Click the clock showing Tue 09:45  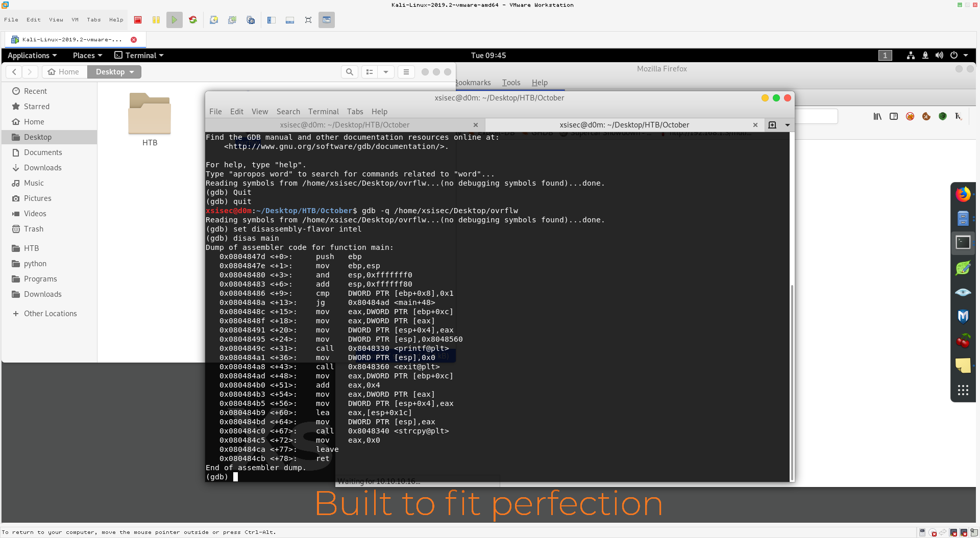[488, 55]
